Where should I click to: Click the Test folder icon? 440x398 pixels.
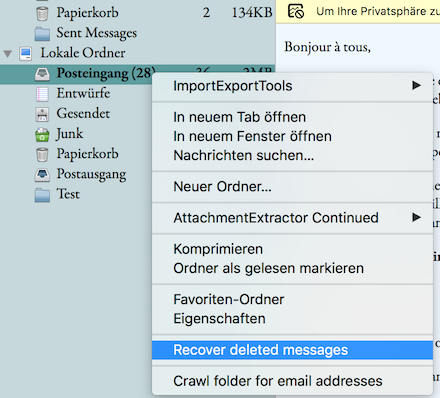click(x=42, y=195)
